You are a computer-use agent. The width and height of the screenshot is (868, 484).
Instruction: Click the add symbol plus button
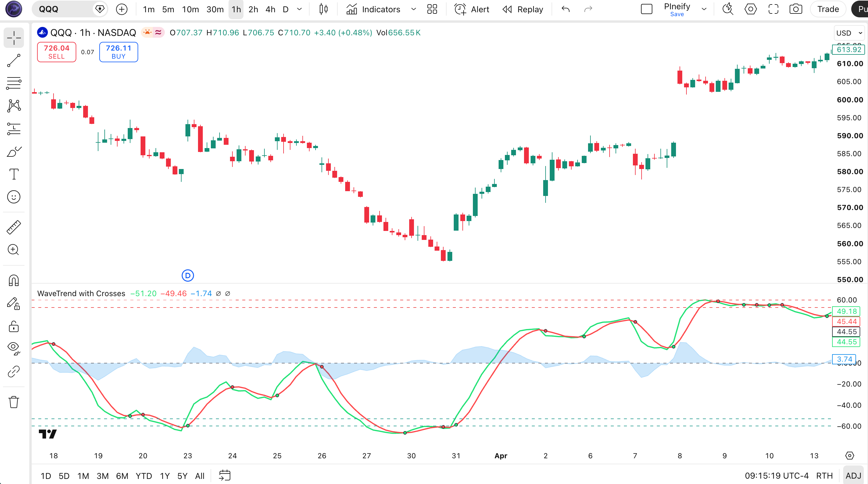point(122,9)
